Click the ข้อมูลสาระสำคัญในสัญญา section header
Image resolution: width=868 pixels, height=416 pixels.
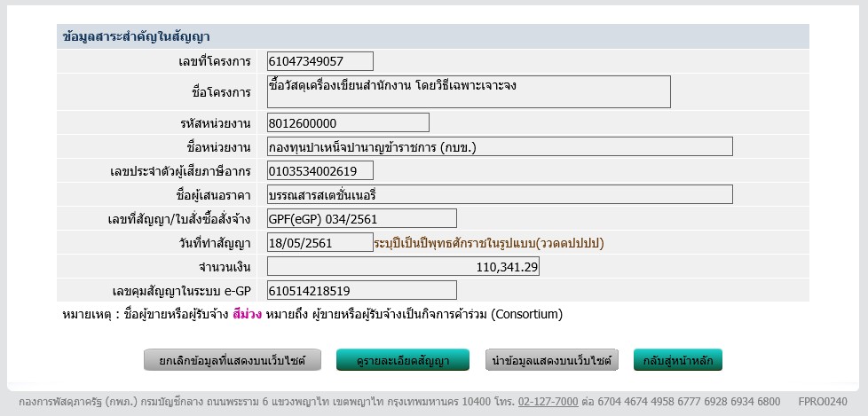coord(136,36)
